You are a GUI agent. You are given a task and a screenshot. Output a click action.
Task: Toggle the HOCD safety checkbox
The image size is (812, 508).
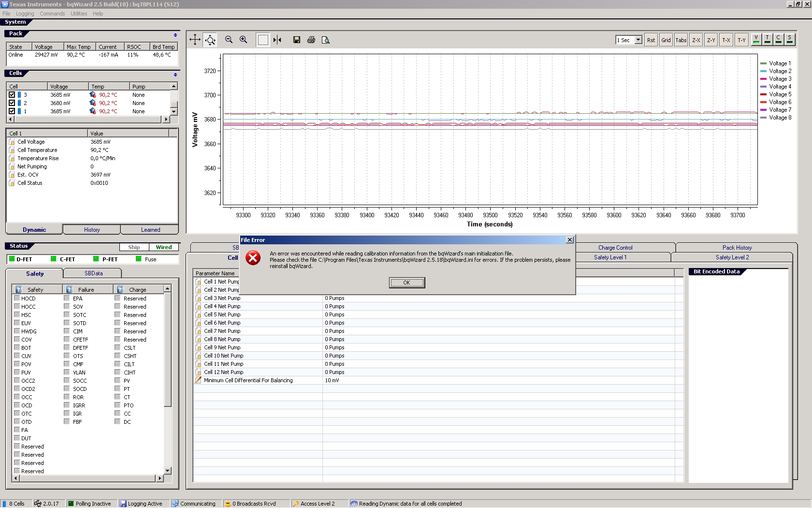tap(17, 299)
